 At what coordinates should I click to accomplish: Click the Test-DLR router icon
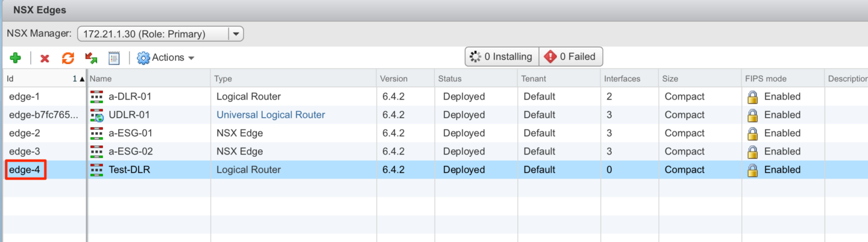coord(96,170)
